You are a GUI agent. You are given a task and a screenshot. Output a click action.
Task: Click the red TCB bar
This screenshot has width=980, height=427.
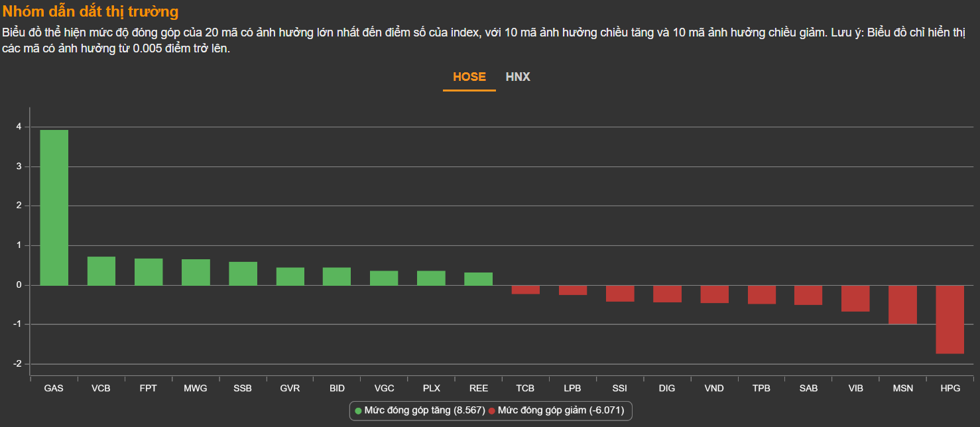(526, 290)
